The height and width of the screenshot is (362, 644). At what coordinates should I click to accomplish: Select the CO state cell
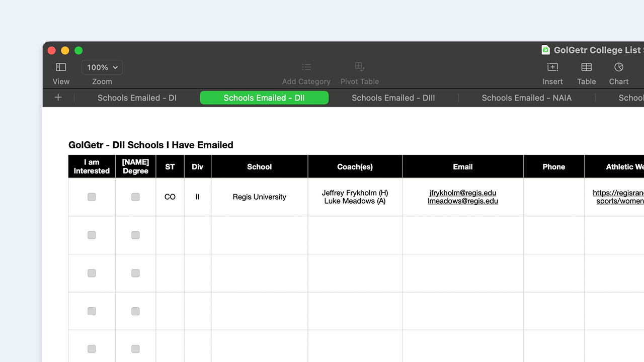(170, 197)
